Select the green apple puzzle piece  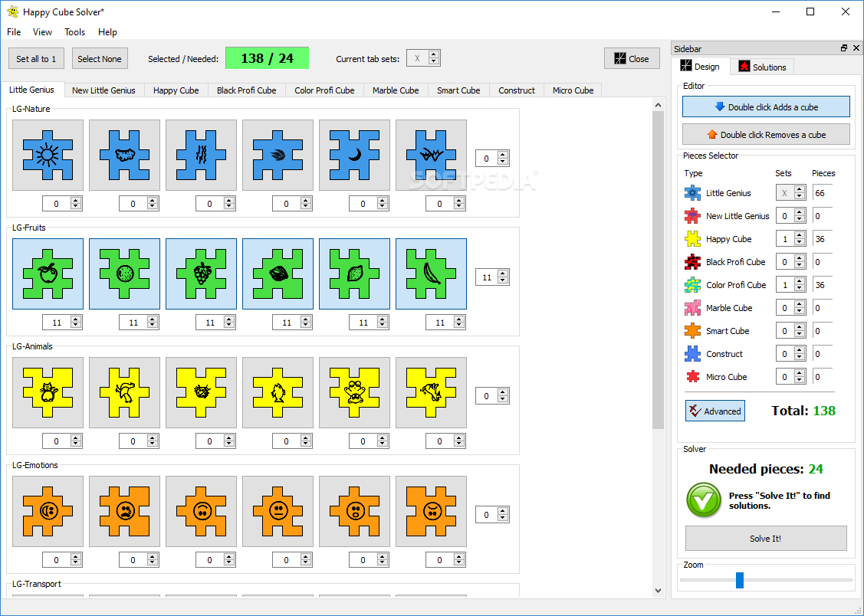[x=48, y=274]
